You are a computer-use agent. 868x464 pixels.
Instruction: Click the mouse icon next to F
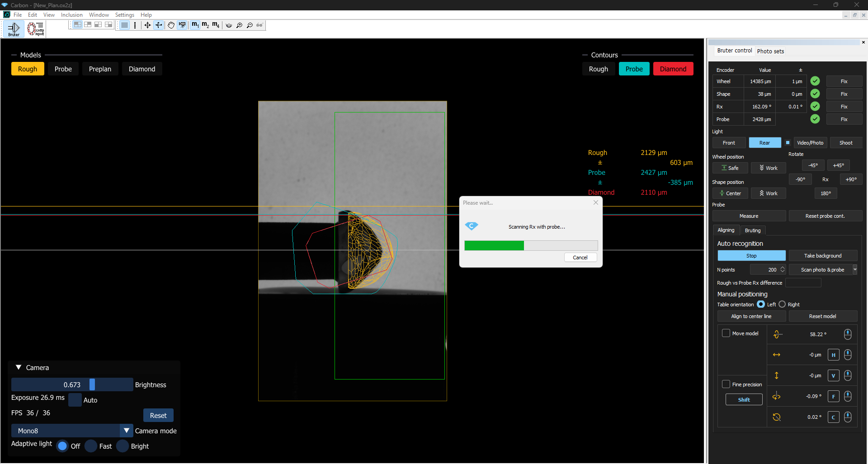tap(848, 396)
